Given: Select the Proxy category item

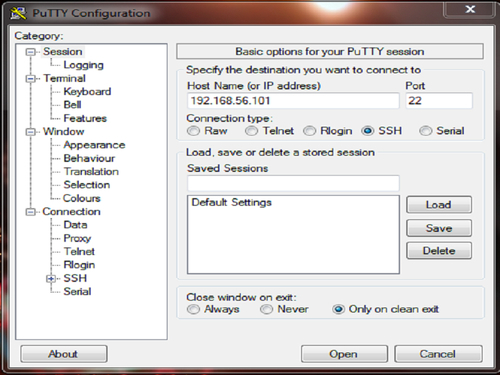Looking at the screenshot, I should click(x=77, y=238).
